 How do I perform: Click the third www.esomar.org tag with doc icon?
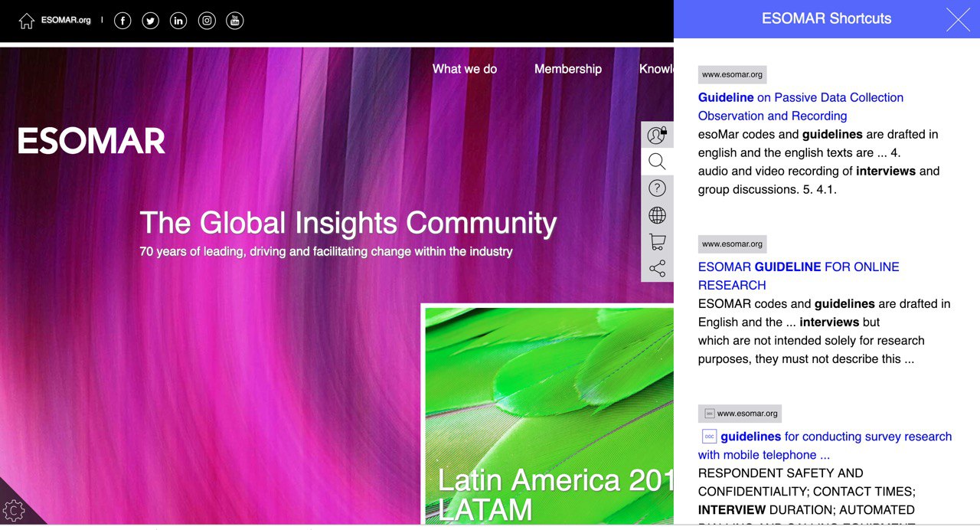point(740,414)
